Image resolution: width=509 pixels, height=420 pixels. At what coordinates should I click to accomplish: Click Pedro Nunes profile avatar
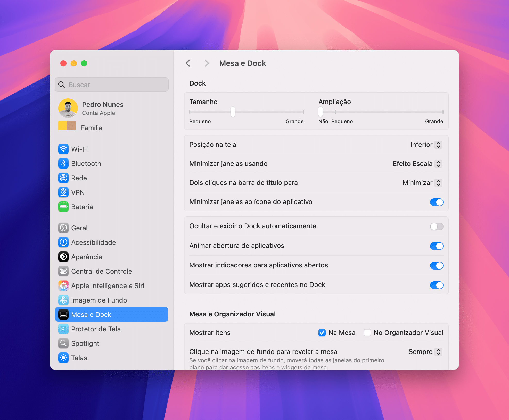(x=68, y=108)
